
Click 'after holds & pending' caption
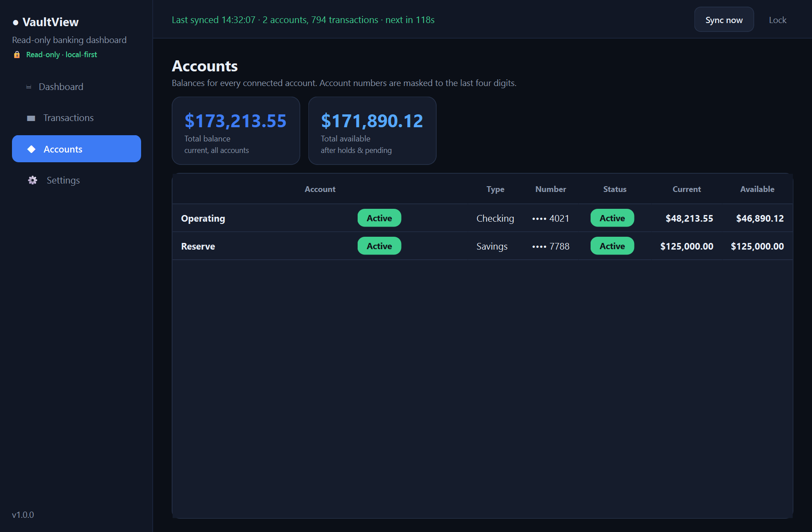[356, 150]
